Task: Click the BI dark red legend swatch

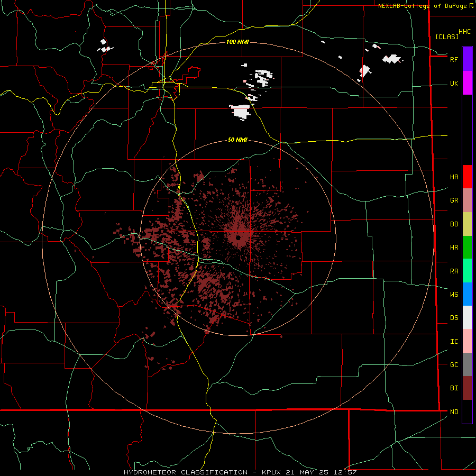Action: tap(467, 388)
